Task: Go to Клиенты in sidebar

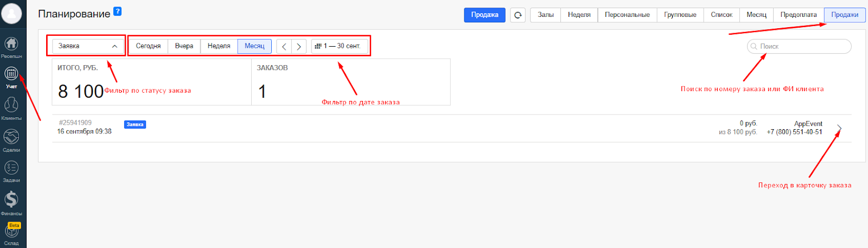Action: (x=11, y=105)
